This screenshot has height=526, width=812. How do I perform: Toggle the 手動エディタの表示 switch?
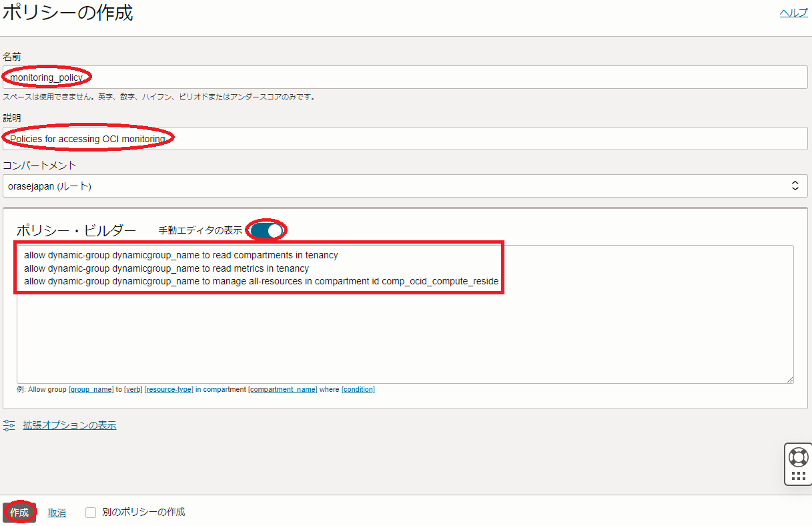268,230
